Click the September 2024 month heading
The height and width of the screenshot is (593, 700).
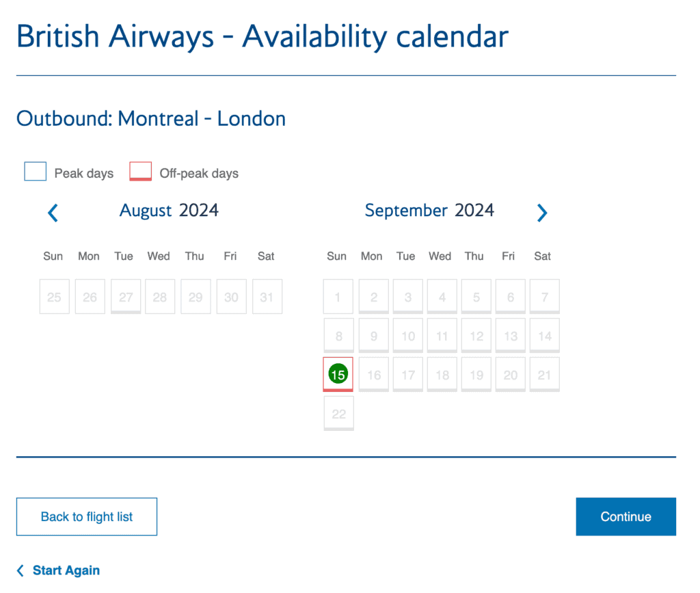(429, 211)
